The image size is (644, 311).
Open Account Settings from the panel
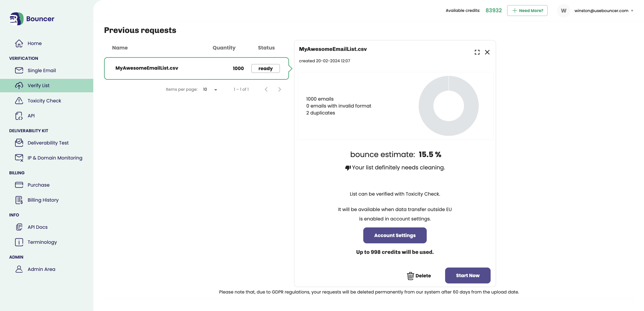[x=395, y=235]
